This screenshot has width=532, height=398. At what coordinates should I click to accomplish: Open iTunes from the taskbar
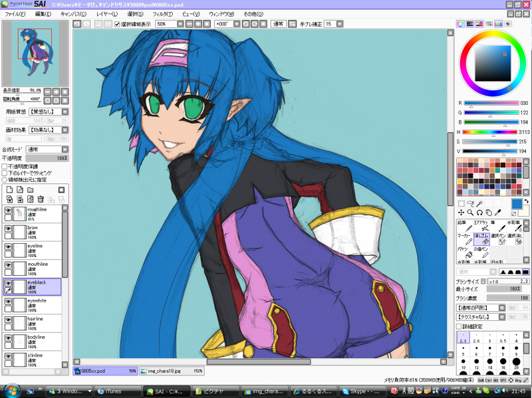click(118, 391)
